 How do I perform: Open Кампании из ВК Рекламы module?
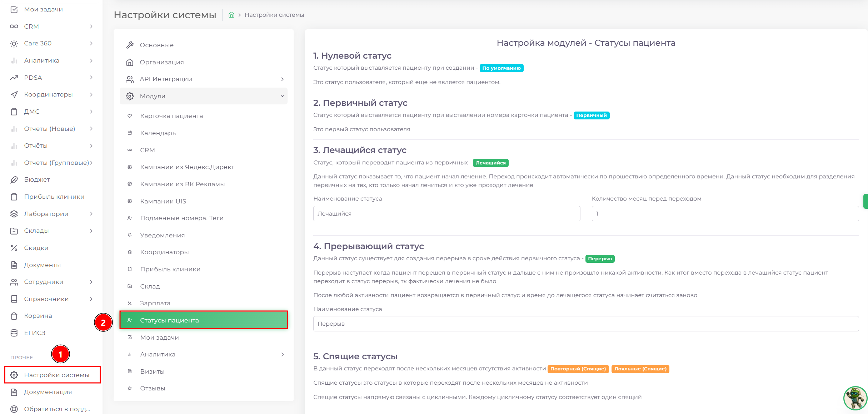(x=204, y=184)
